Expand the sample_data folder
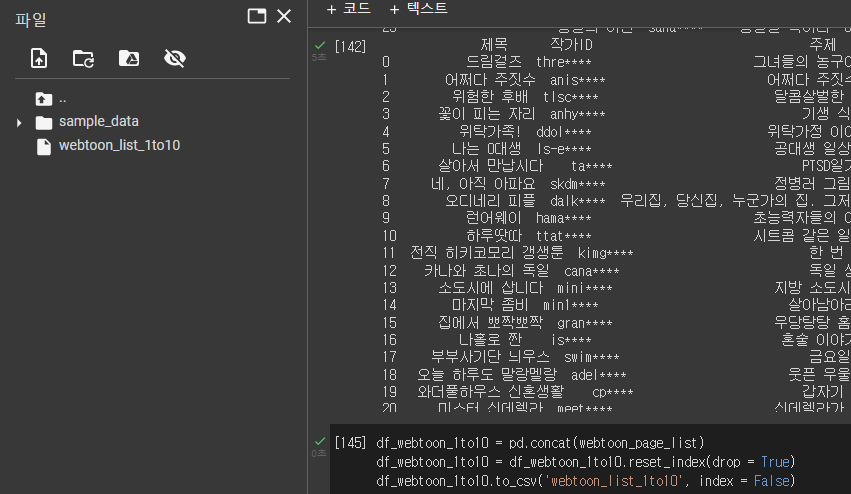 (x=19, y=123)
